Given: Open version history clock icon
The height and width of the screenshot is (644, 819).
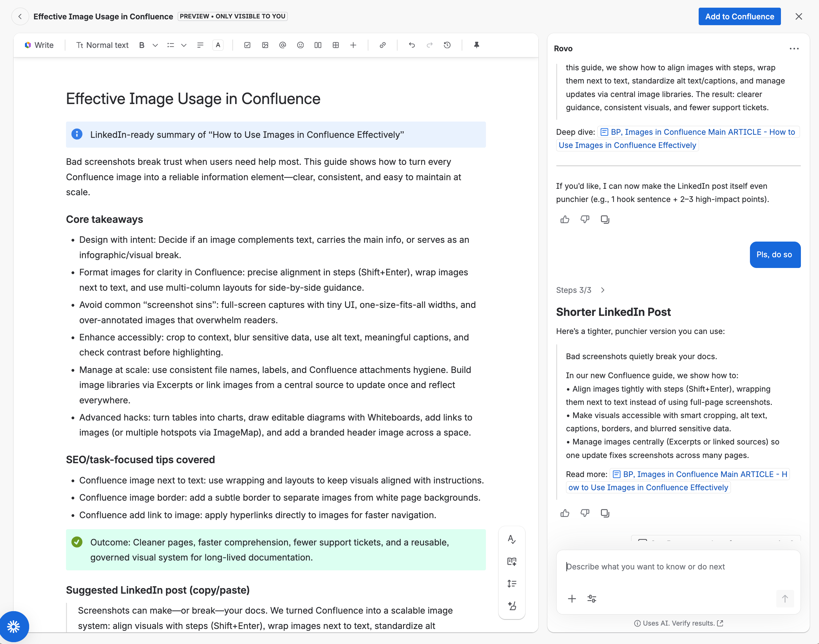Looking at the screenshot, I should (447, 45).
